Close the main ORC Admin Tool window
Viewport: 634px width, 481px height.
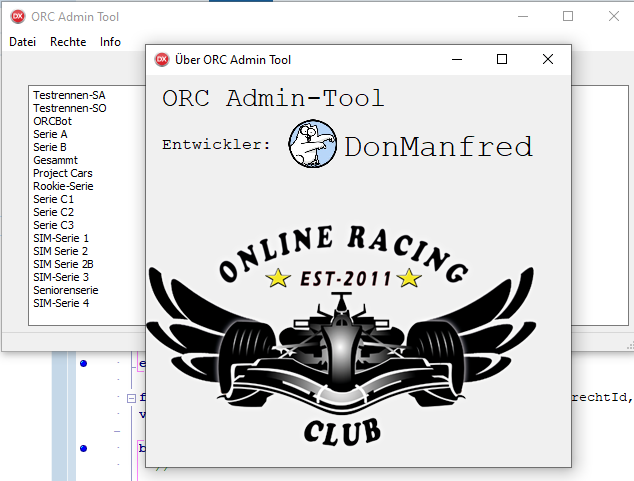(613, 17)
